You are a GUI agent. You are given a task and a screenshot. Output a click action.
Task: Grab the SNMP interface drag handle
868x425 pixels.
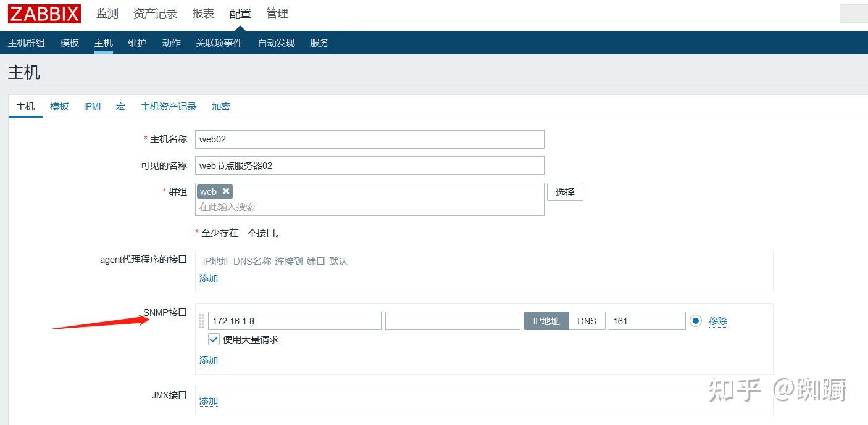(x=201, y=321)
